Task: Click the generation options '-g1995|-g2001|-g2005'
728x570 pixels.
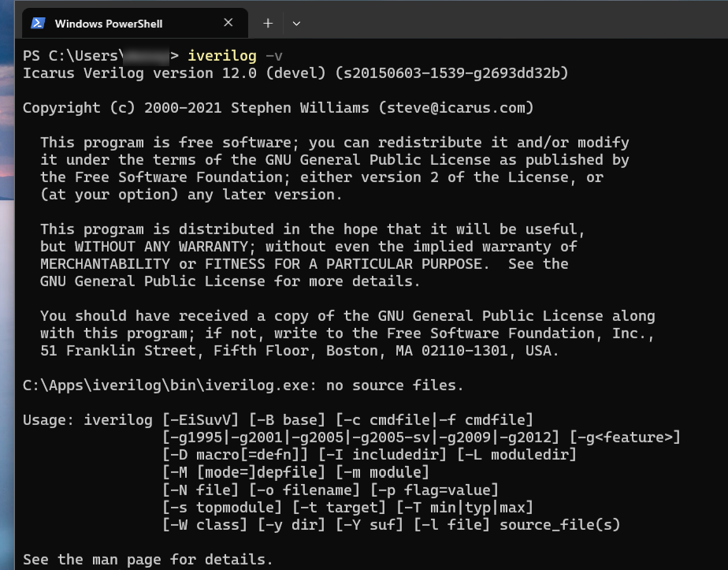Action: point(257,438)
